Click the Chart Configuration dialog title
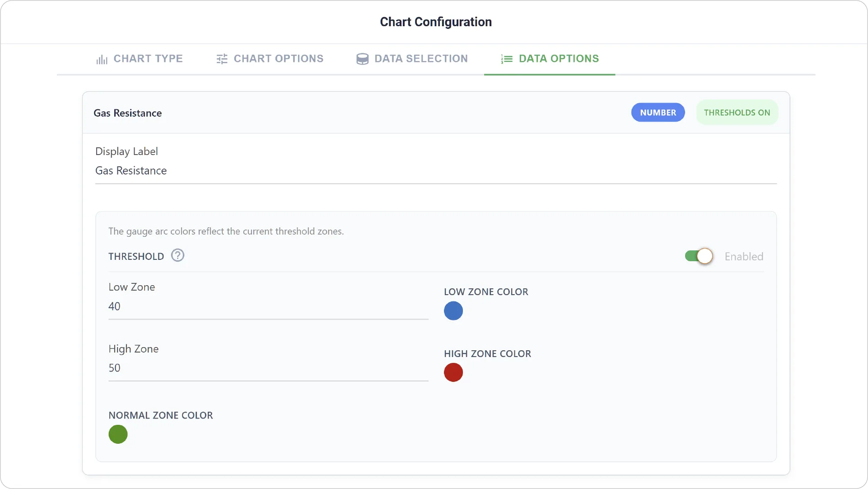The width and height of the screenshot is (868, 489). coord(436,22)
